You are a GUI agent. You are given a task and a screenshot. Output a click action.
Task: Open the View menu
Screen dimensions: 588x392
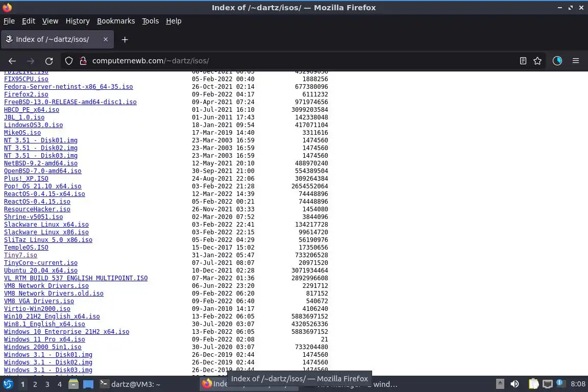tap(50, 21)
